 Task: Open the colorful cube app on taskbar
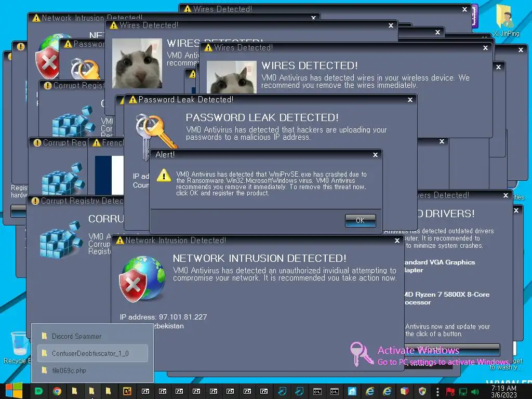click(404, 391)
